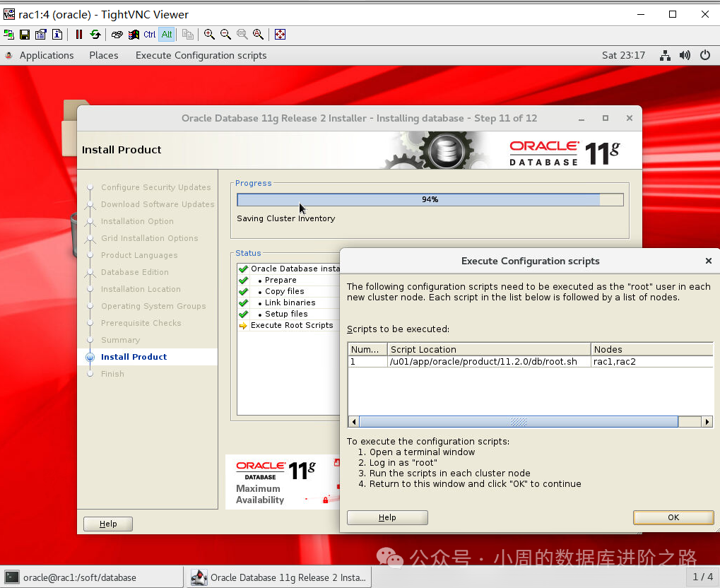Open the Applications menu
The width and height of the screenshot is (720, 588).
click(x=47, y=56)
